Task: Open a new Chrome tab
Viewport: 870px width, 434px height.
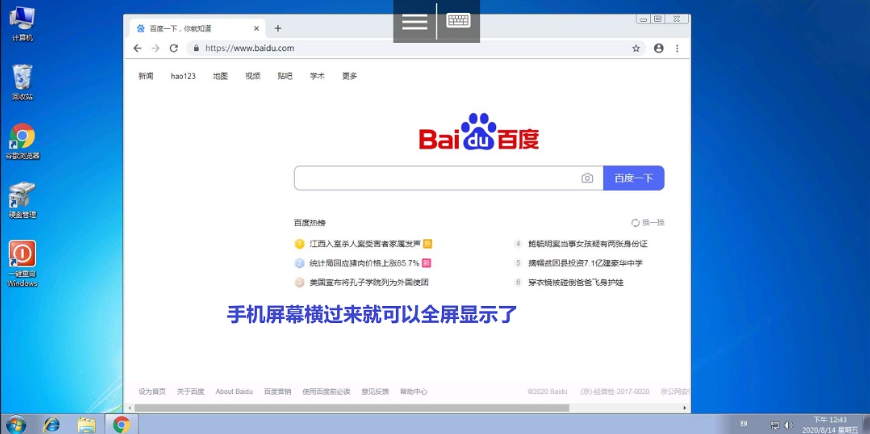Action: pos(278,28)
